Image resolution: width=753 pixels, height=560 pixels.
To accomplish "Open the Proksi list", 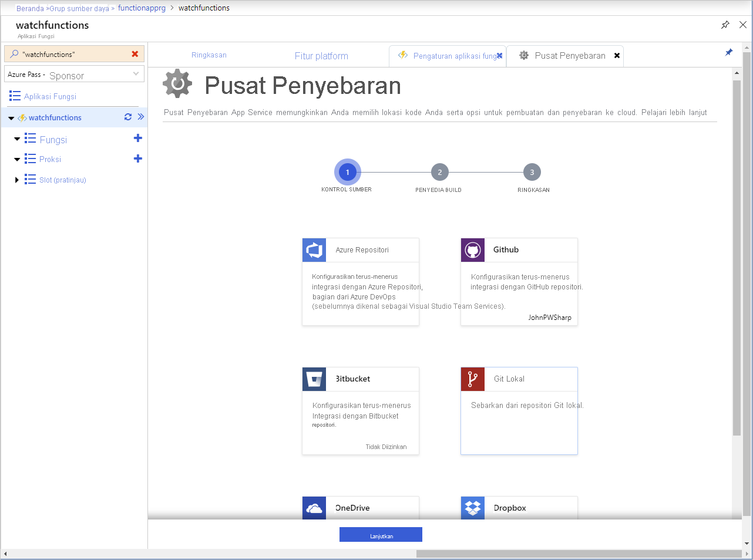I will (50, 159).
